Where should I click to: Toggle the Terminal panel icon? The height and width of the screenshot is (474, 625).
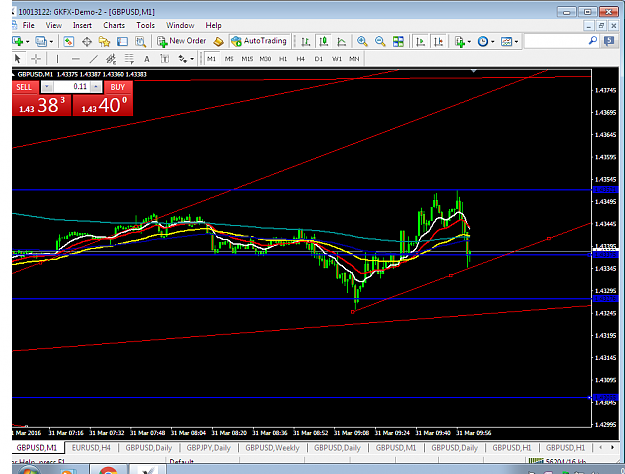(122, 41)
